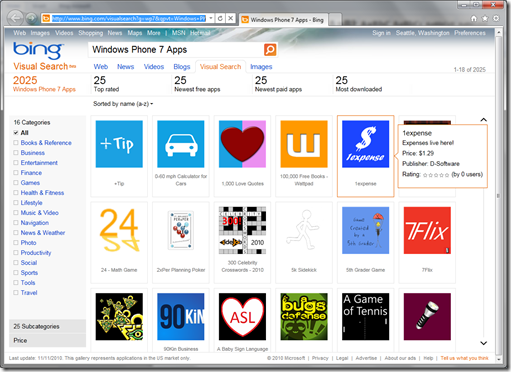Viewport: 511px width, 372px height.
Task: Open the Sorted by name dropdown
Action: point(123,104)
